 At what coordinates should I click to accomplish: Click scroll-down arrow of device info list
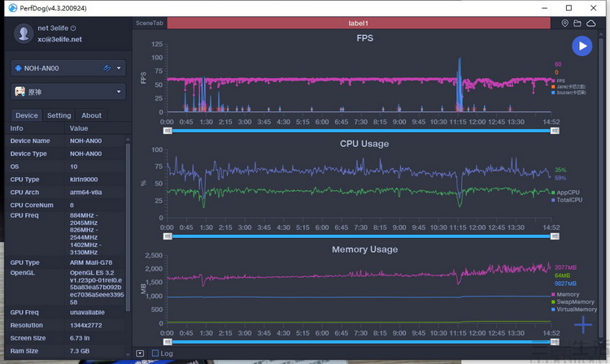pos(128,354)
